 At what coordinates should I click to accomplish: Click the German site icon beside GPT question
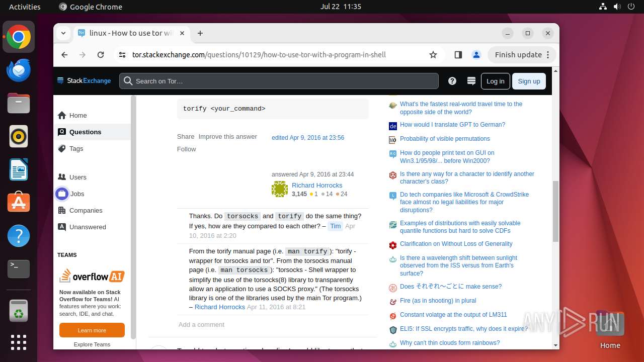tap(393, 126)
